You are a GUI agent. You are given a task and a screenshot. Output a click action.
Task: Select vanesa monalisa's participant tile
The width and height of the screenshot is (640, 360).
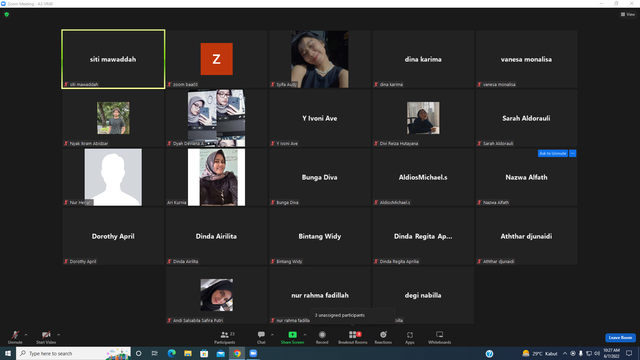pyautogui.click(x=526, y=59)
